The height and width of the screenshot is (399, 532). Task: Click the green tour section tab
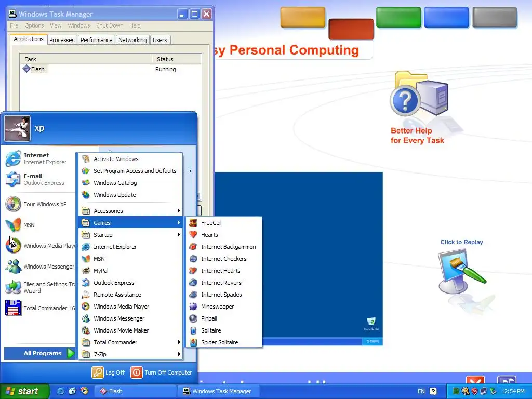tap(398, 17)
